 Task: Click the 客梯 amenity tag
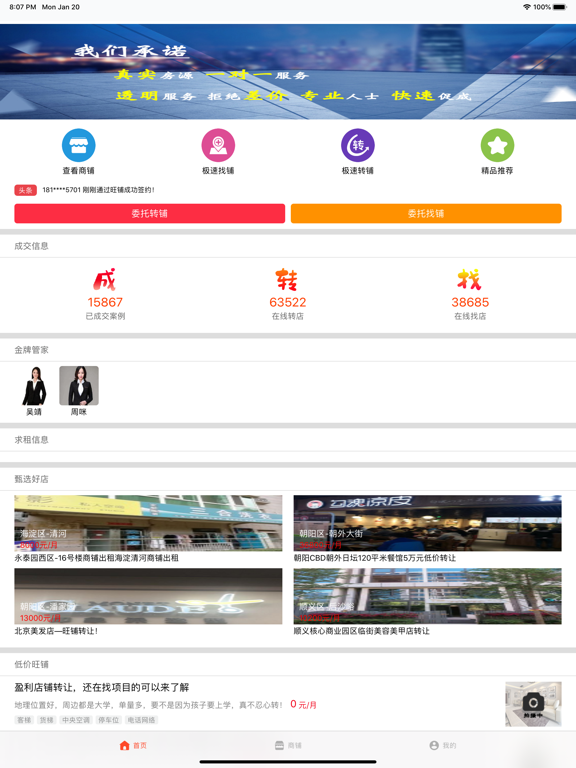24,720
